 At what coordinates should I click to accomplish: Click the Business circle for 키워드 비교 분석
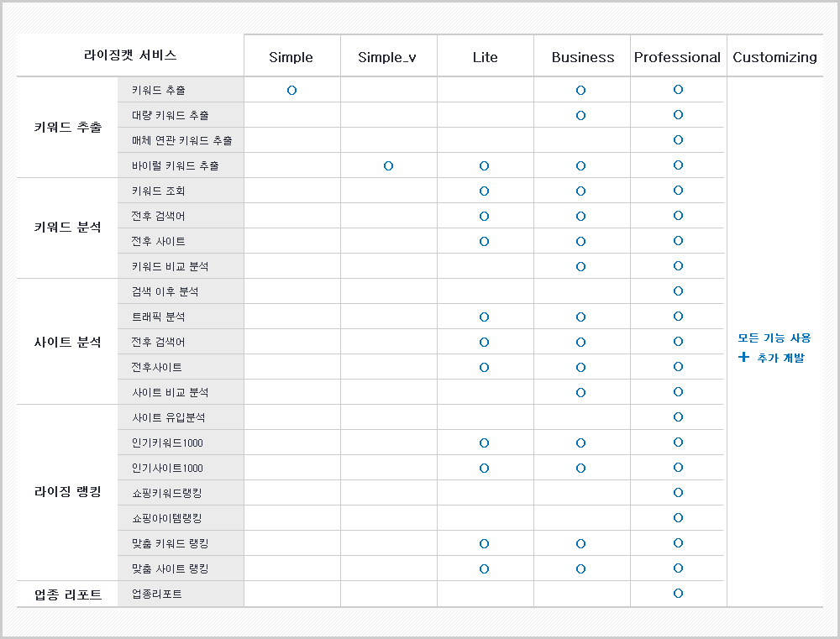[580, 266]
